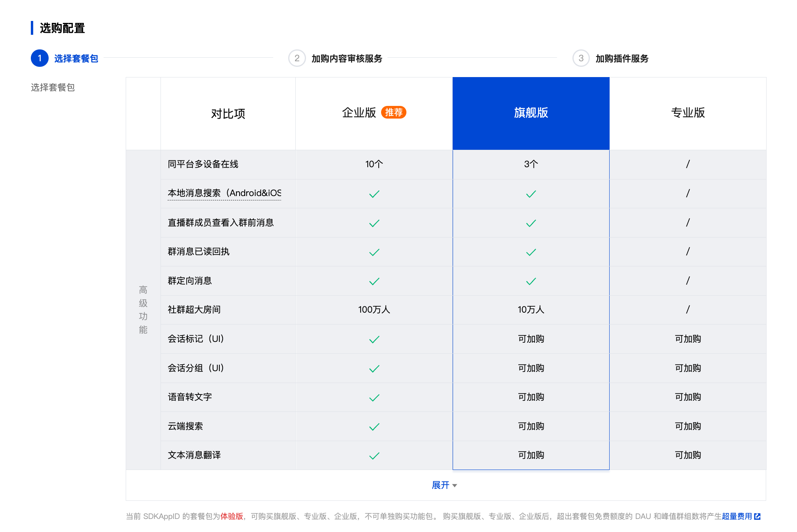Image resolution: width=797 pixels, height=532 pixels.
Task: Click 企业版 checkmark for 云端搜索
Action: pyautogui.click(x=374, y=426)
